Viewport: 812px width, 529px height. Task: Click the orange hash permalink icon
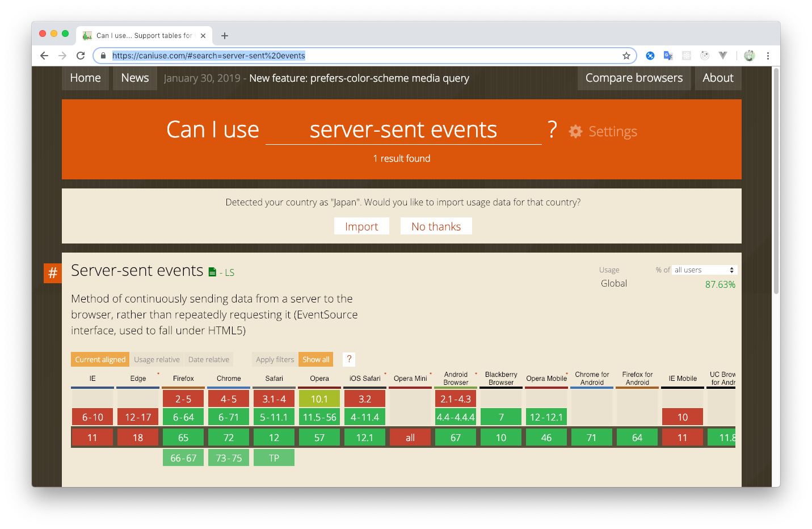53,273
